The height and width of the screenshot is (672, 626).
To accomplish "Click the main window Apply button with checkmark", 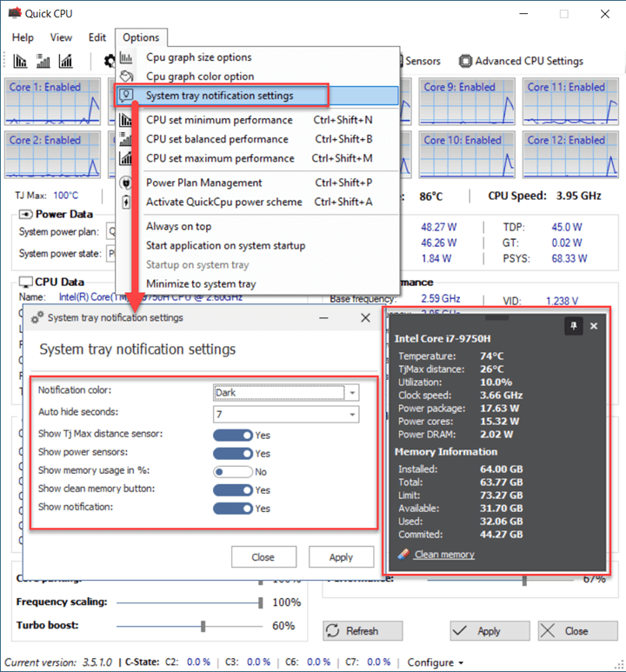I will coord(489,631).
